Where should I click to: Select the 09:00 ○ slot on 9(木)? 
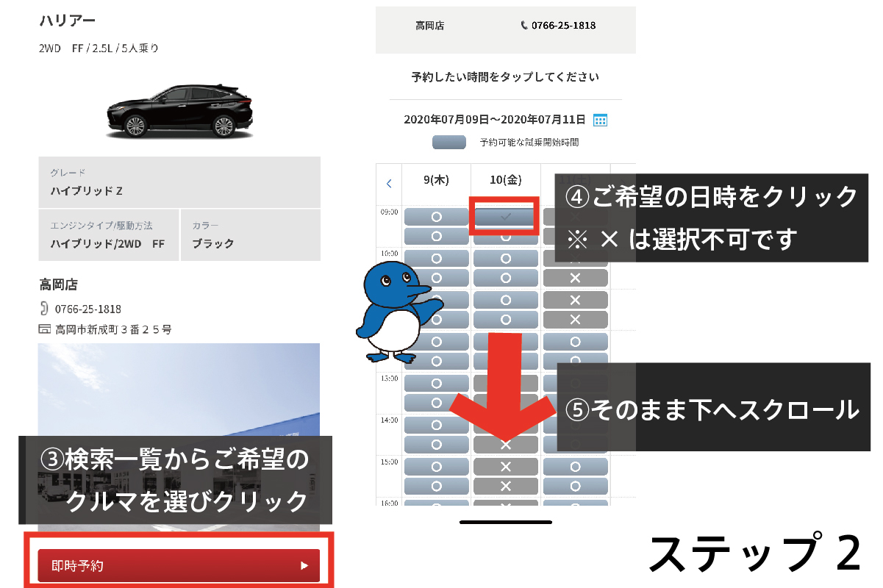(x=437, y=216)
